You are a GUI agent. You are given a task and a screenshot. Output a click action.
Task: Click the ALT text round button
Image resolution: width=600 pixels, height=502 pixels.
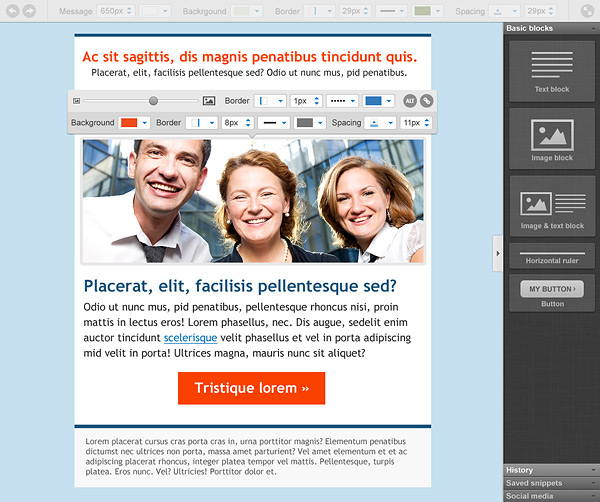click(410, 101)
